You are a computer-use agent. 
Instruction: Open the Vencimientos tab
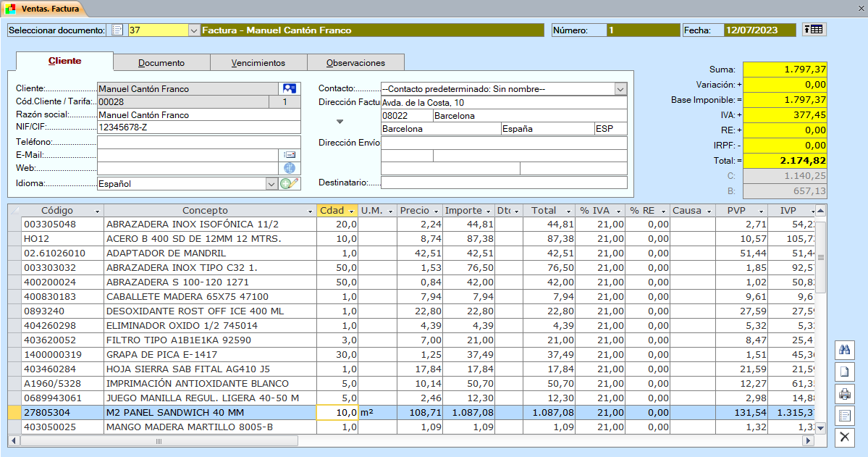(258, 63)
